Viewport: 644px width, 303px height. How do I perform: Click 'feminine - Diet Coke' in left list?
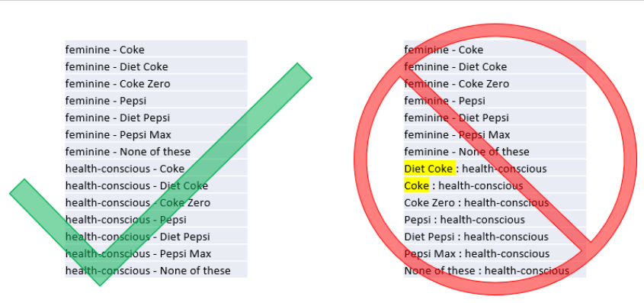tap(156, 66)
